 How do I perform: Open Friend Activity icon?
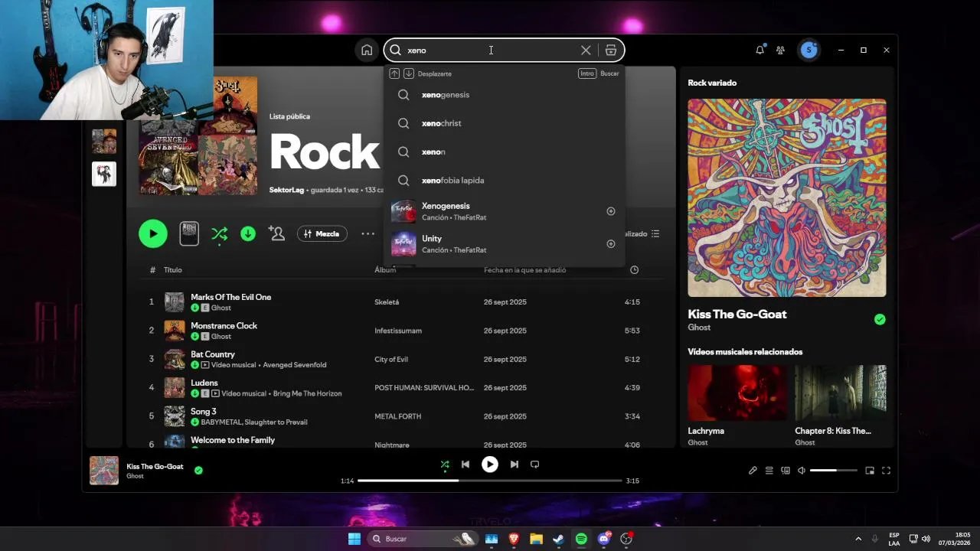click(x=780, y=50)
